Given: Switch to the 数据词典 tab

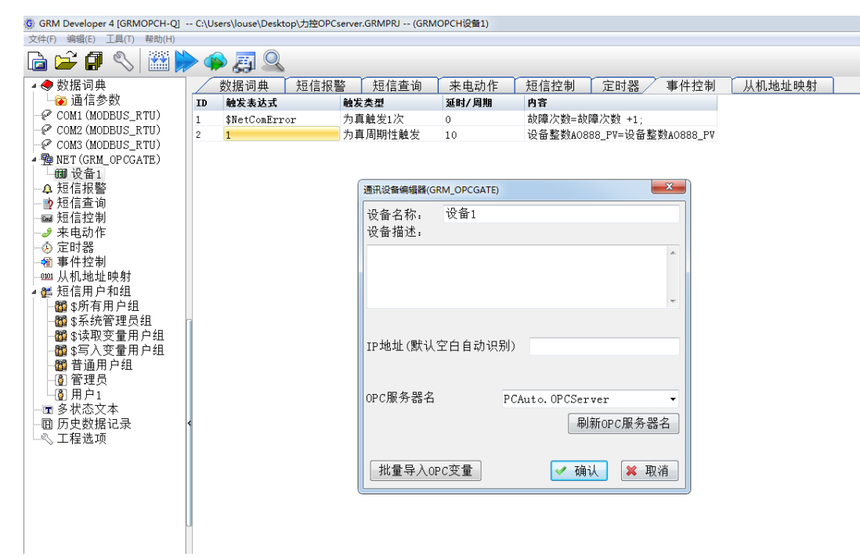Looking at the screenshot, I should click(x=244, y=86).
